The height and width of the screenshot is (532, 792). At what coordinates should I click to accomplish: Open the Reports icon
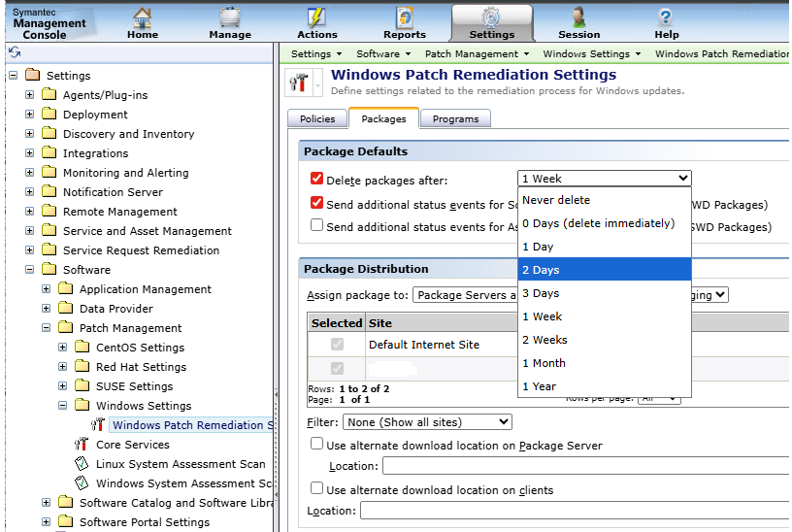coord(405,18)
